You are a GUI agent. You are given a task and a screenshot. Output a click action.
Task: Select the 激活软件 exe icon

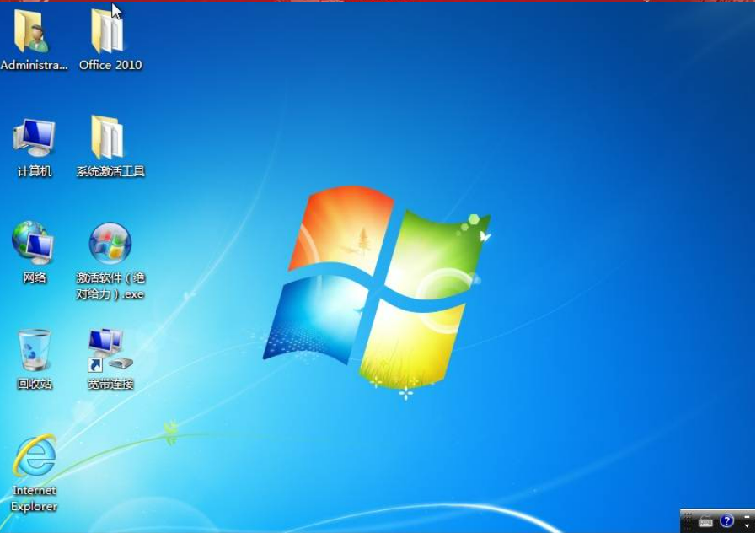110,244
